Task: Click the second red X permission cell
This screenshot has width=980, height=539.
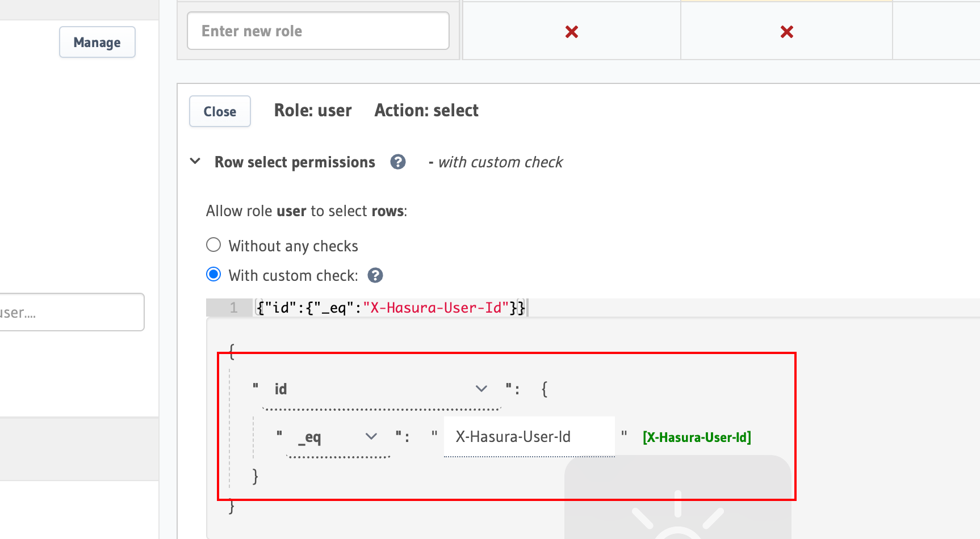Action: click(786, 32)
